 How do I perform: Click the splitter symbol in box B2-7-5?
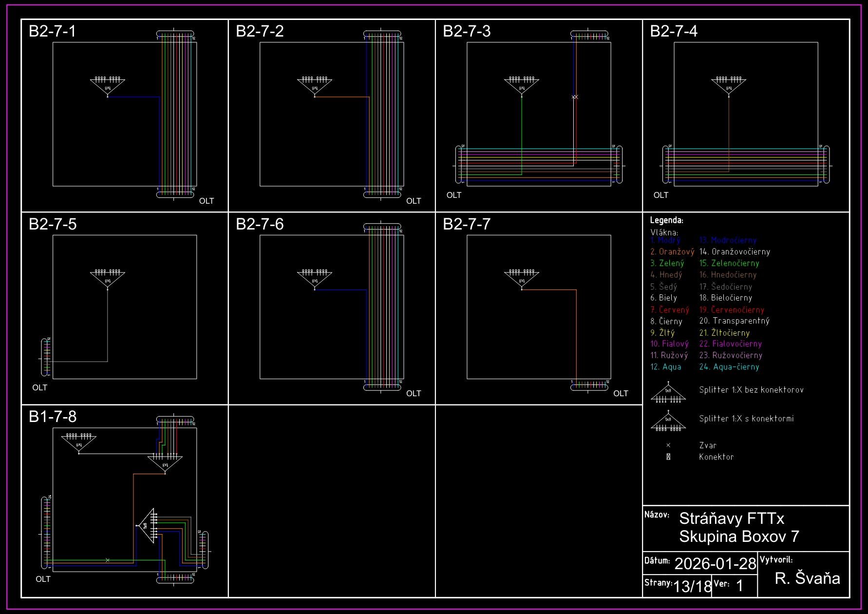108,279
